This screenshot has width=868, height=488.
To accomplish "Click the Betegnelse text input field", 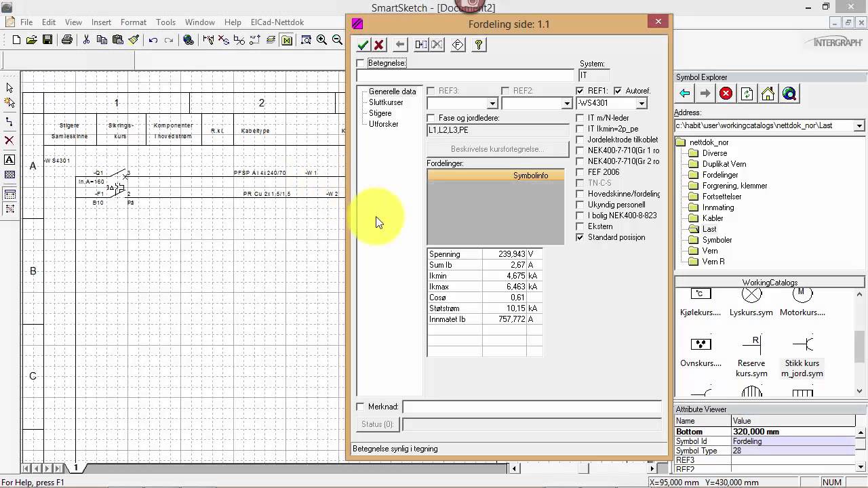I will [x=465, y=76].
